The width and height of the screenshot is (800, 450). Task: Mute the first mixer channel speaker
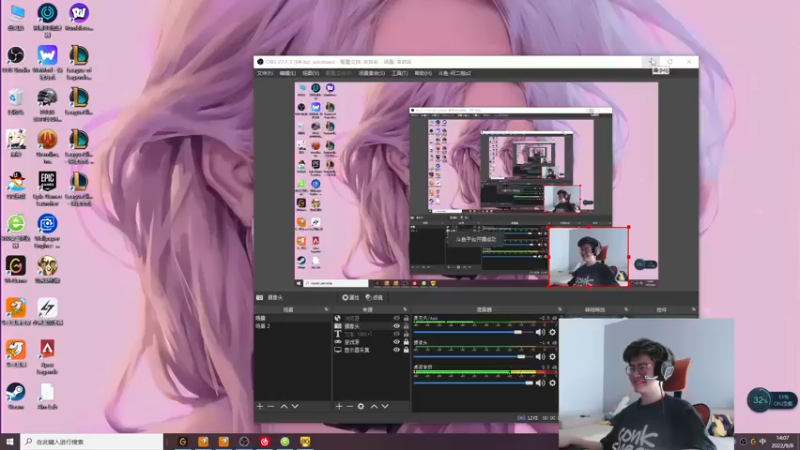click(540, 332)
